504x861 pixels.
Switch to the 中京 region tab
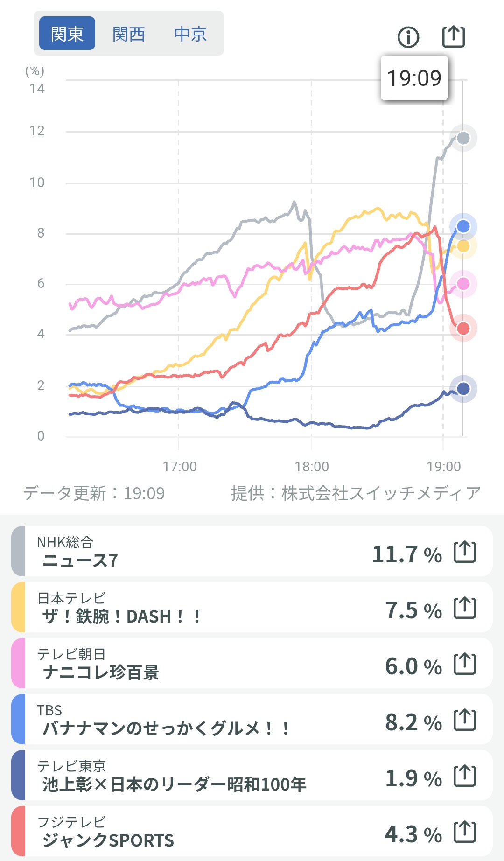pos(190,34)
